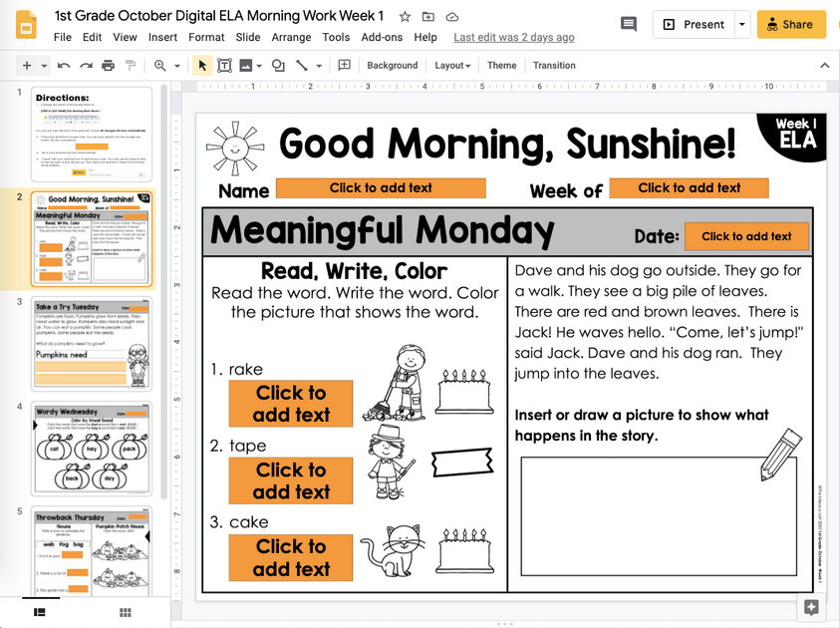Open comment history via the comments icon

coord(628,23)
